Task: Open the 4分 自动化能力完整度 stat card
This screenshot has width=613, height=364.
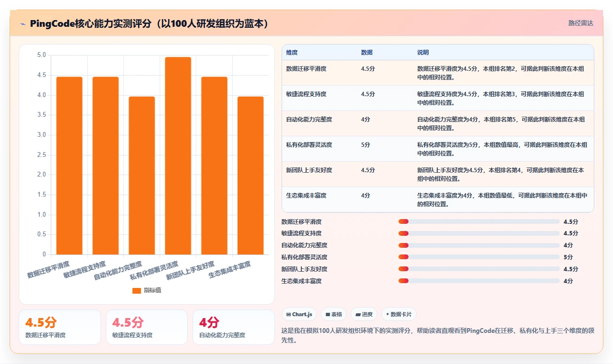Action: 234,327
